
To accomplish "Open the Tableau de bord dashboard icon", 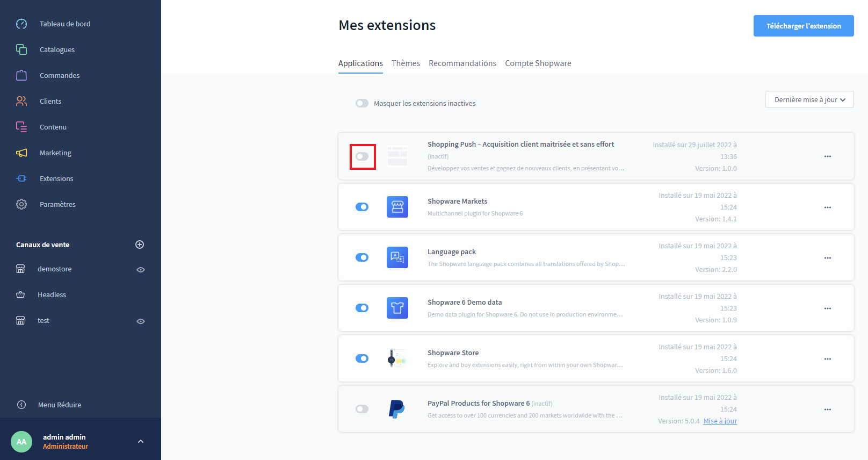I will tap(21, 24).
